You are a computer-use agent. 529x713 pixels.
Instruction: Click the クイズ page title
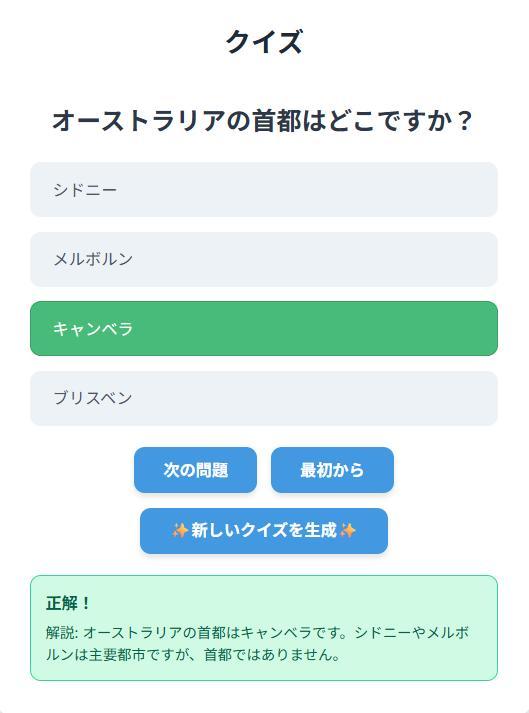[x=264, y=41]
